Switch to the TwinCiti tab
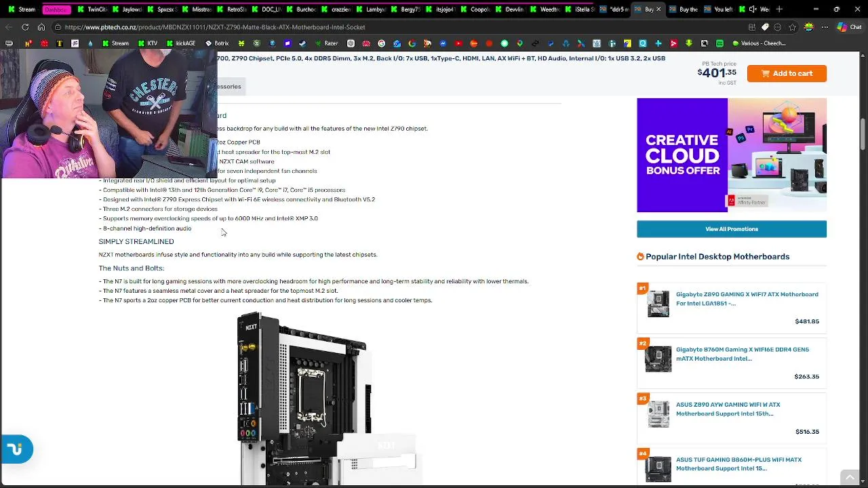 pos(92,9)
